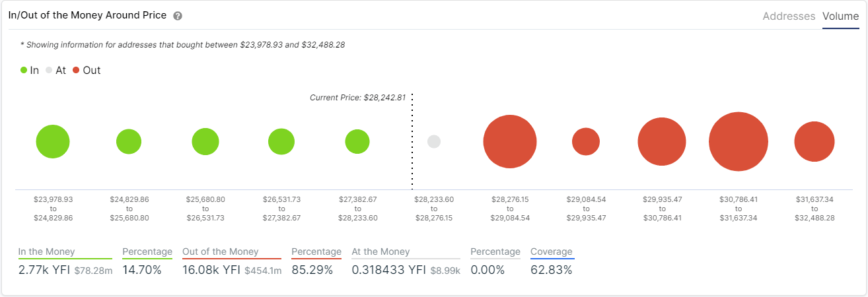Click the Out of the Money label
This screenshot has width=868, height=297.
[220, 251]
